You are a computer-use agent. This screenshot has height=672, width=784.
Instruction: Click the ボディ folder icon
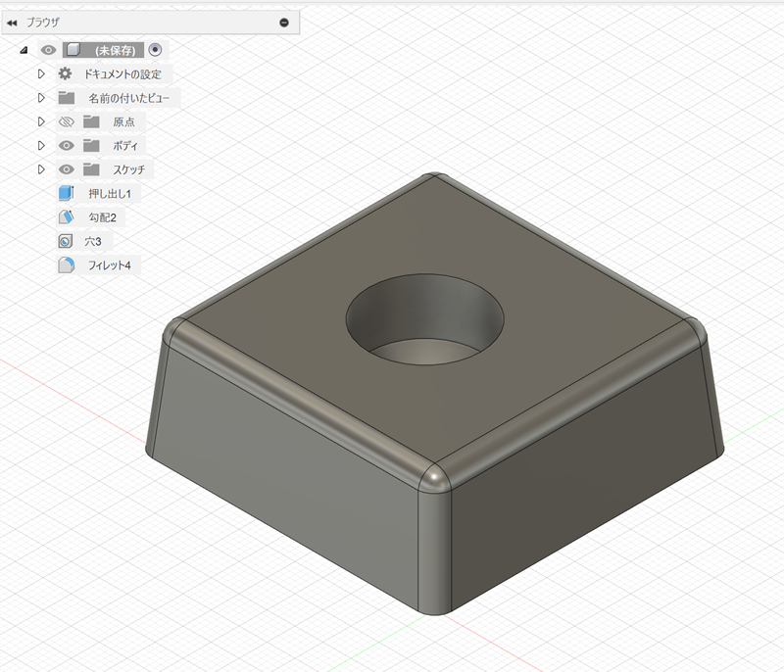point(91,145)
